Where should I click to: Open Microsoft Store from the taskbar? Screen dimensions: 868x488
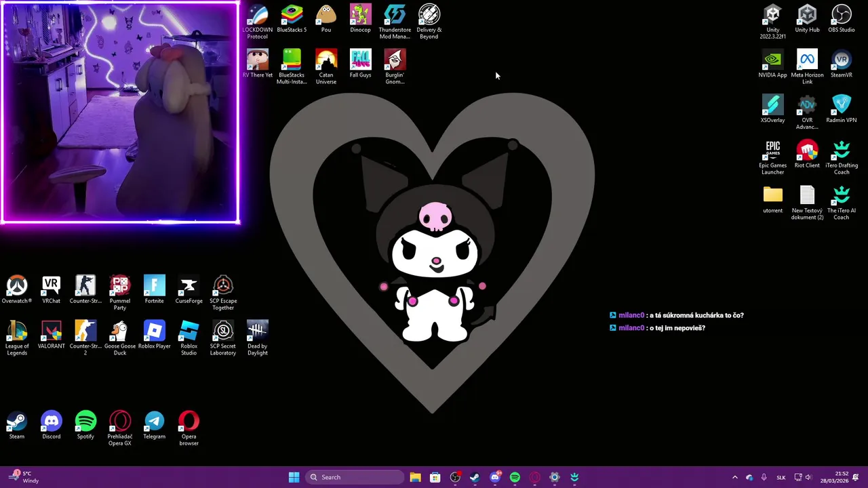point(435,477)
